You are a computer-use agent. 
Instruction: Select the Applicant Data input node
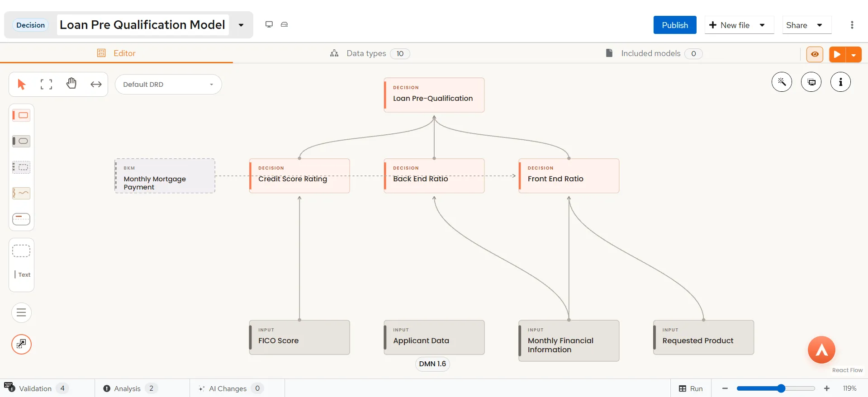434,337
